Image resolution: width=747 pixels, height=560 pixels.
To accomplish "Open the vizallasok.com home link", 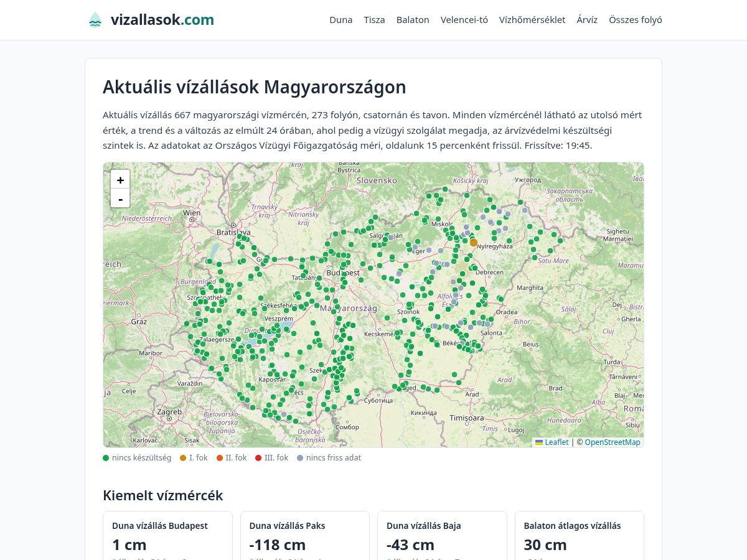I will 151,20.
